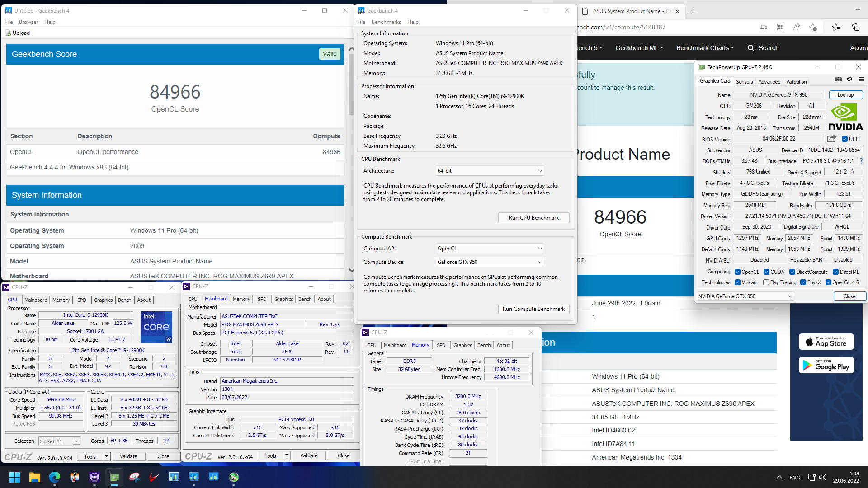
Task: Switch to the Advanced tab in GPU-Z
Action: point(769,82)
